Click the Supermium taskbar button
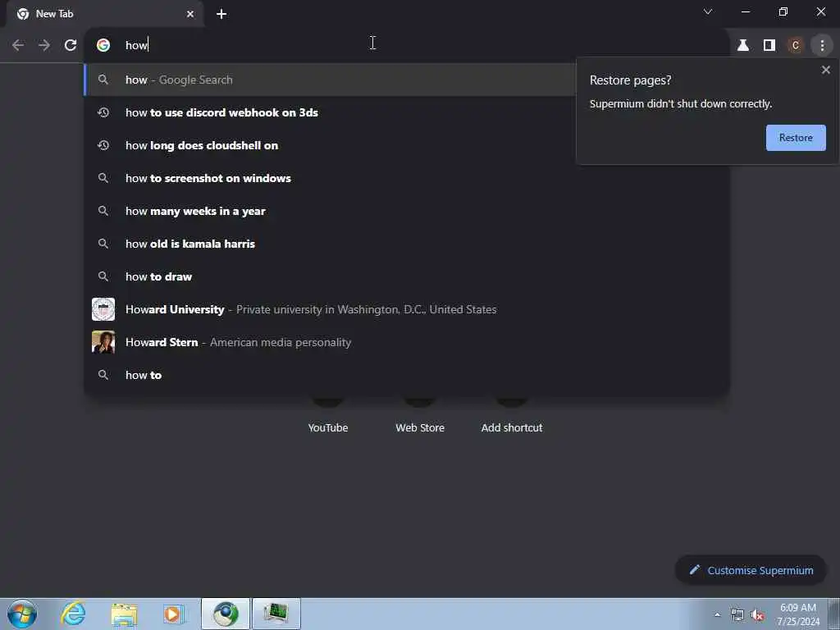 coord(226,614)
